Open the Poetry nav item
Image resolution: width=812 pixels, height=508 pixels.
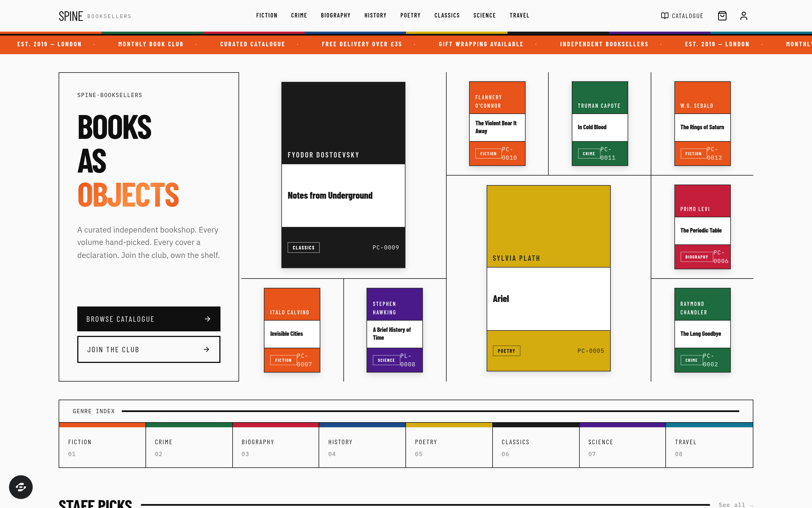point(410,16)
